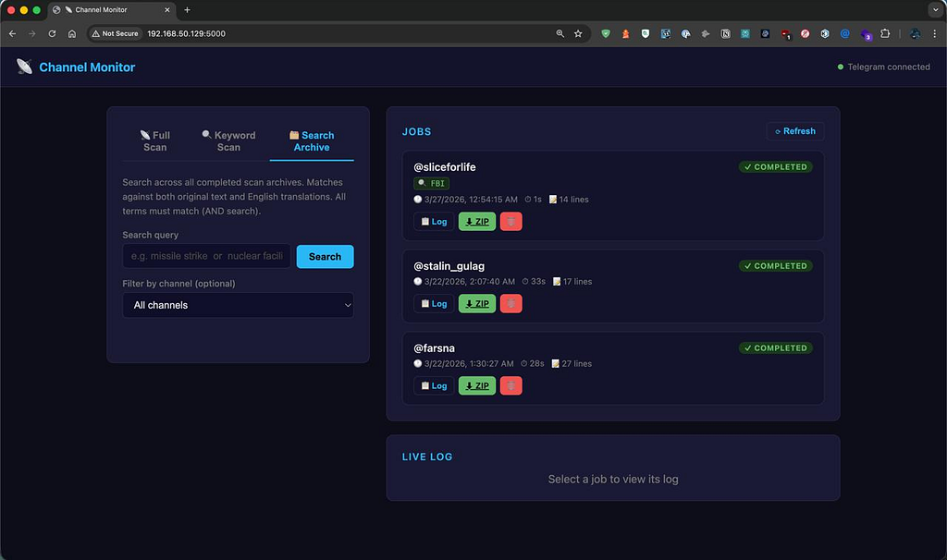947x560 pixels.
Task: Focus the Search query input field
Action: 206,256
